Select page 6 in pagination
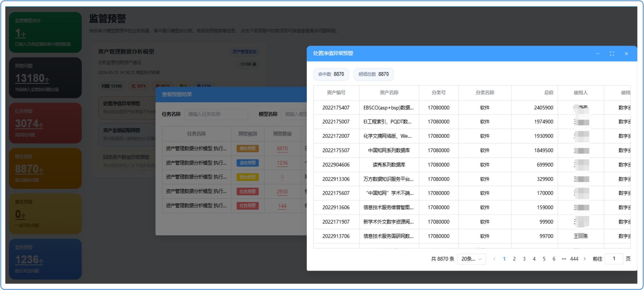The image size is (644, 290). pos(554,259)
